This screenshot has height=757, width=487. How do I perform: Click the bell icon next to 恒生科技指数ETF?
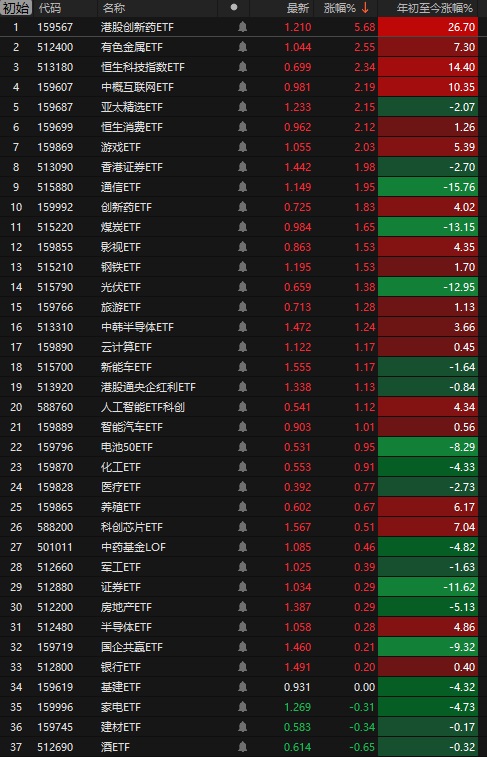pos(242,67)
